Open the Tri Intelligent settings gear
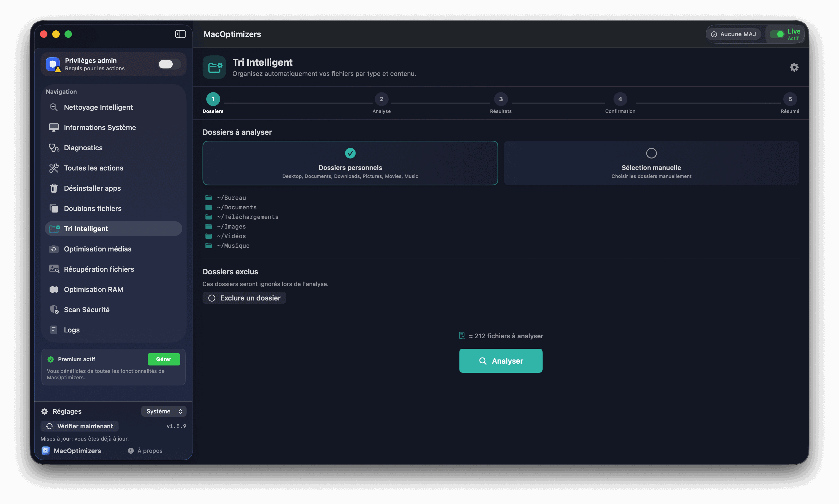Viewport: 839px width, 504px height. point(794,67)
